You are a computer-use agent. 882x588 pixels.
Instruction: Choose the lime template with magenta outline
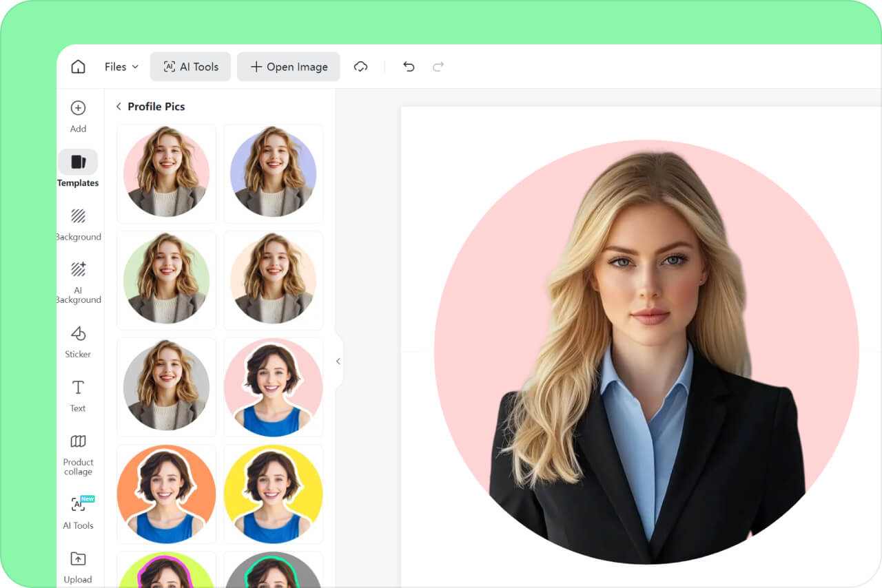pos(166,569)
